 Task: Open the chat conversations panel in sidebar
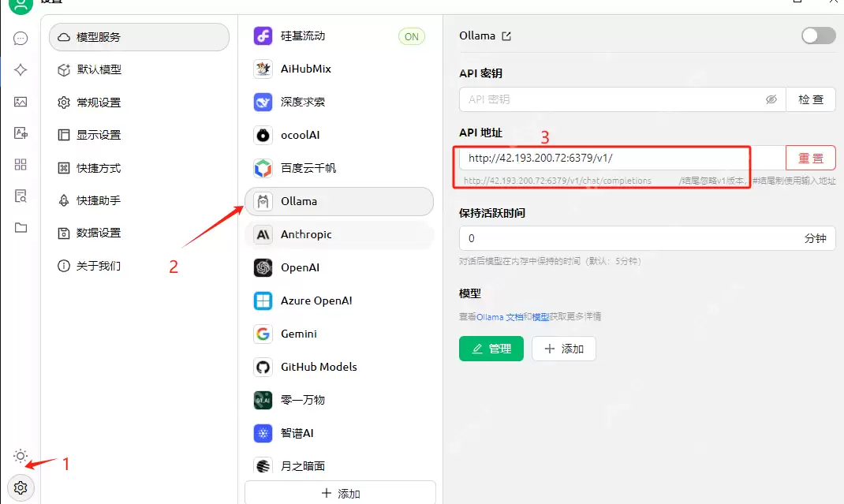[x=21, y=38]
